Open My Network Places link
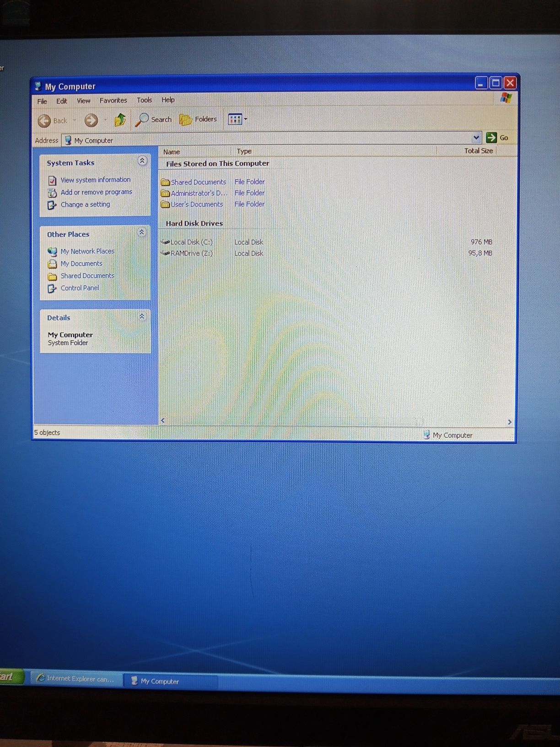This screenshot has width=560, height=747. pos(87,251)
